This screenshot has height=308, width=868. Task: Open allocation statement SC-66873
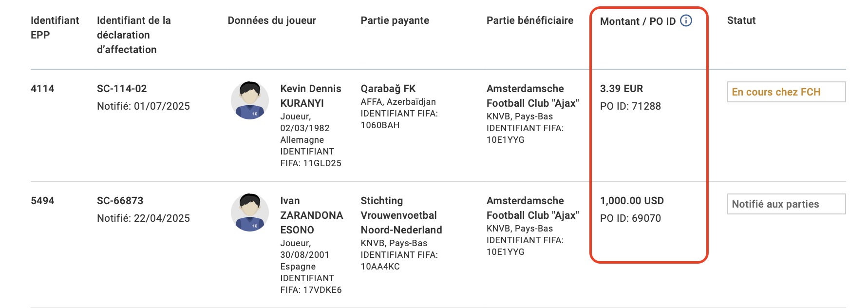120,201
